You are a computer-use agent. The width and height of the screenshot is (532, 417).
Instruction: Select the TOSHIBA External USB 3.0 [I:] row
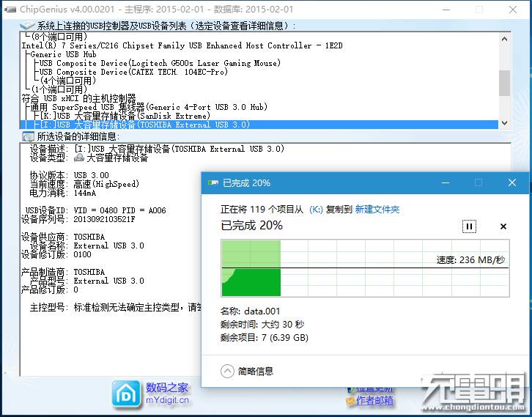tap(259, 125)
